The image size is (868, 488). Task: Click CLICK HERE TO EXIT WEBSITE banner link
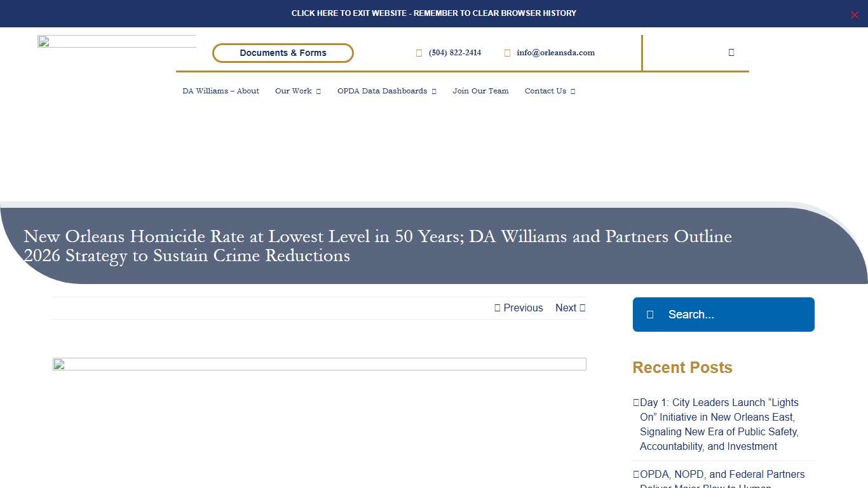[x=434, y=13]
